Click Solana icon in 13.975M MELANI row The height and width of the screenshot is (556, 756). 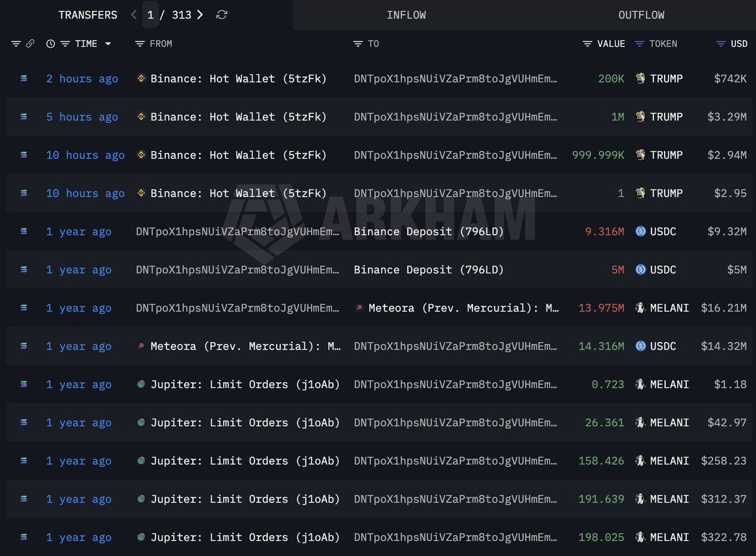click(x=24, y=308)
